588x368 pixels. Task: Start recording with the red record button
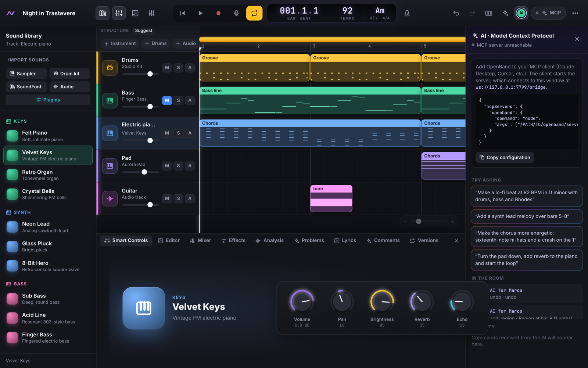(x=218, y=13)
